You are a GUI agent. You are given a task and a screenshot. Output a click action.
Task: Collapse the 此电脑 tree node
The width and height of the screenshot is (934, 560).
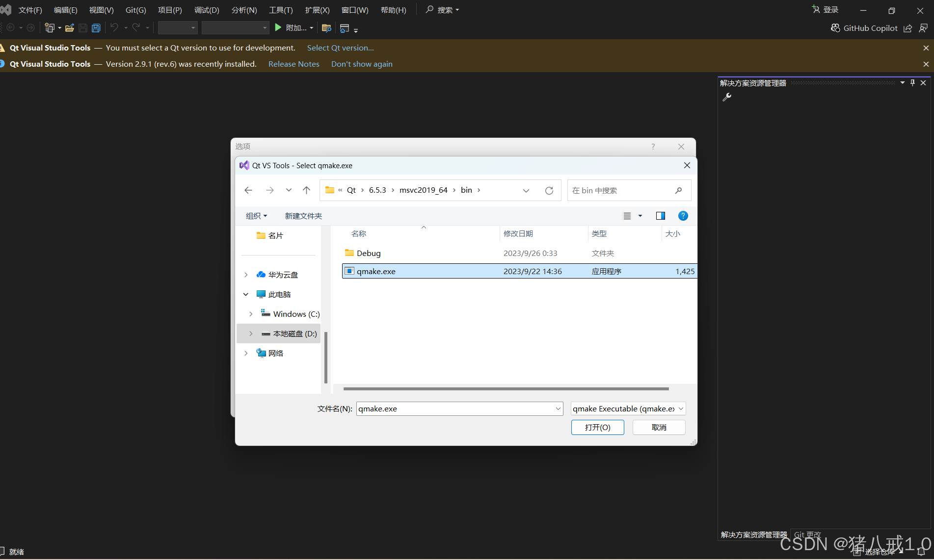(x=246, y=294)
